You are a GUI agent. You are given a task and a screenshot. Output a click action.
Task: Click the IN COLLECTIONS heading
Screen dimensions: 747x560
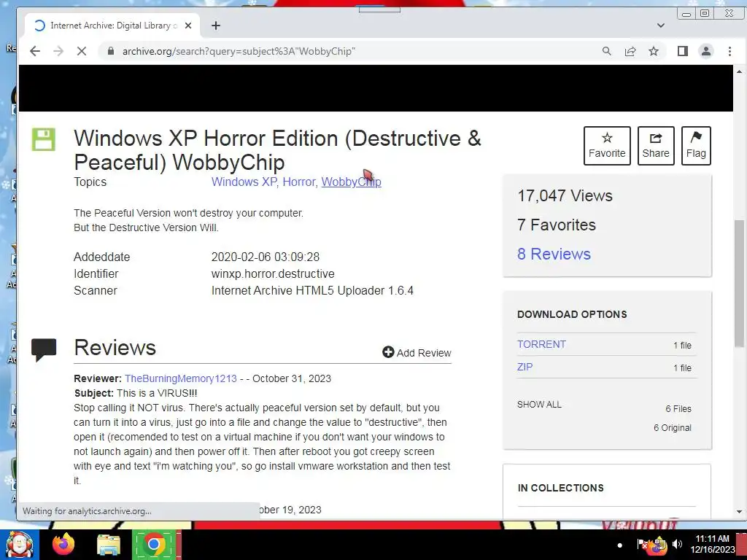[560, 488]
